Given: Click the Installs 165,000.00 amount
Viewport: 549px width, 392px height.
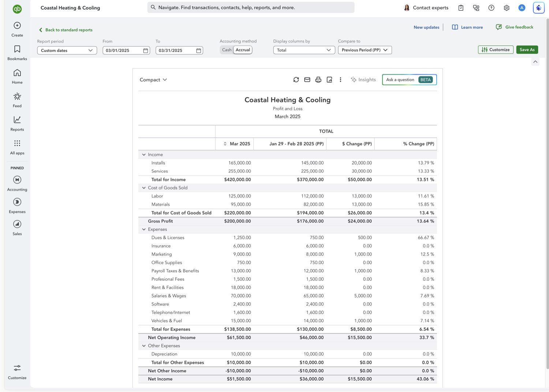Looking at the screenshot, I should [x=239, y=163].
